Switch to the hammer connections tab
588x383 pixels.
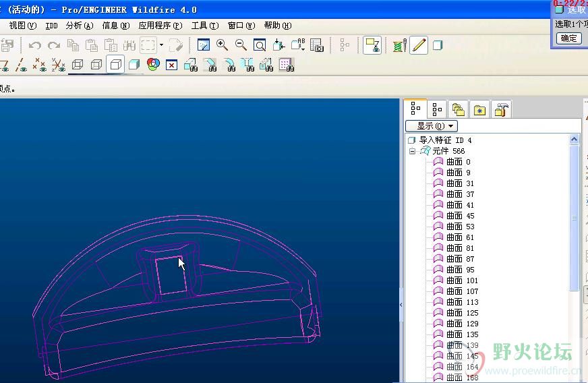coord(502,109)
